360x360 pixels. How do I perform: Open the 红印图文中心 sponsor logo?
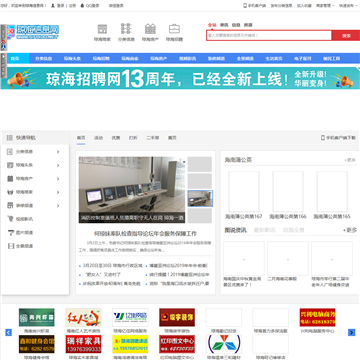[177, 344]
